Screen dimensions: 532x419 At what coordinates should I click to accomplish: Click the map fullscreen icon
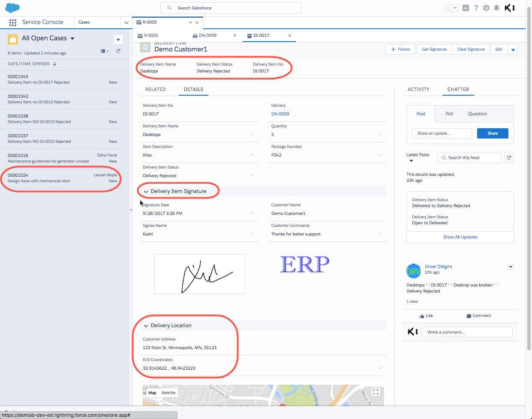click(x=376, y=392)
